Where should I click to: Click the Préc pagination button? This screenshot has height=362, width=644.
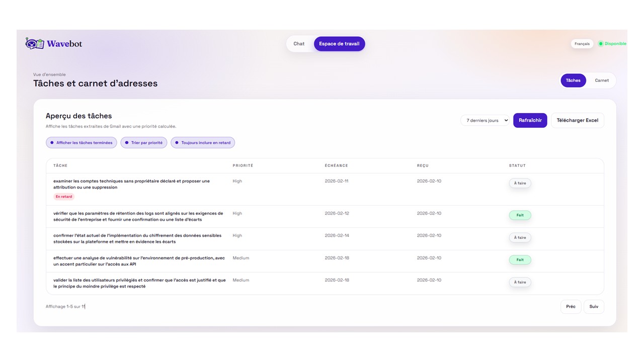coord(571,307)
